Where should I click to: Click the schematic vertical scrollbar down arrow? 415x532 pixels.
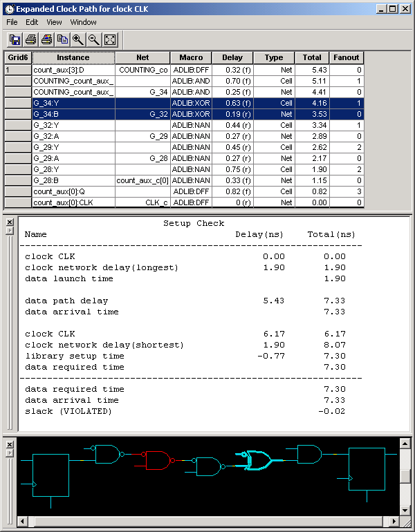point(405,511)
